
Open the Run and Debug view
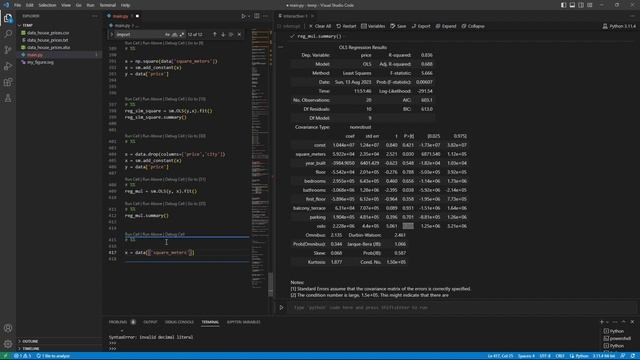8,66
